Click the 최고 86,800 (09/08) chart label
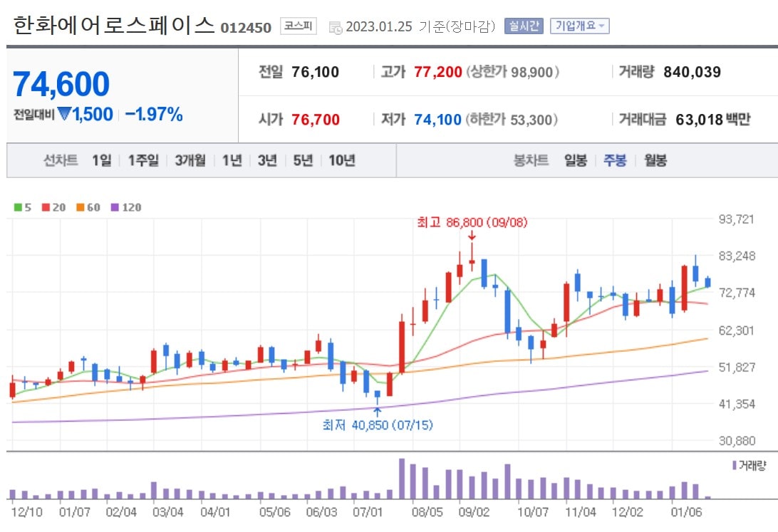This screenshot has width=778, height=532. (x=472, y=222)
